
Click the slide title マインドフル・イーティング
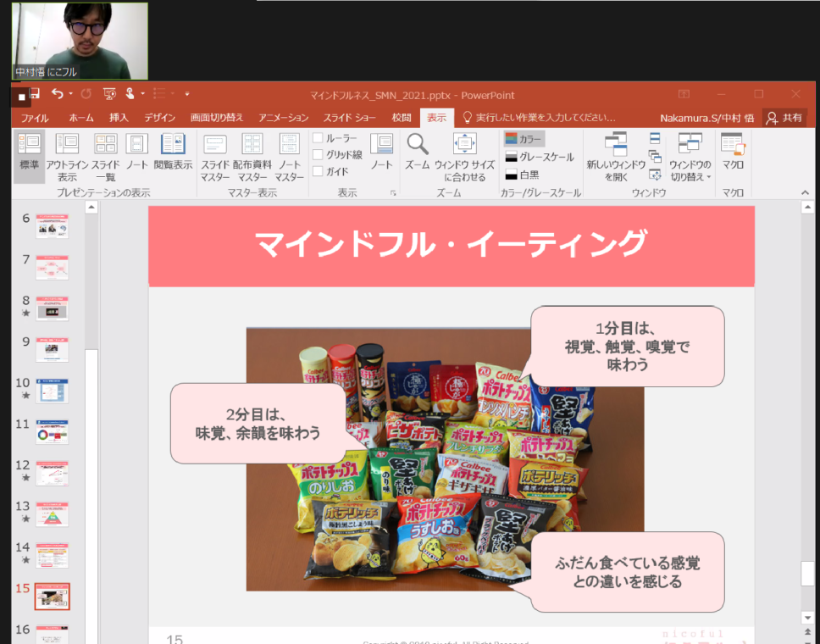451,244
